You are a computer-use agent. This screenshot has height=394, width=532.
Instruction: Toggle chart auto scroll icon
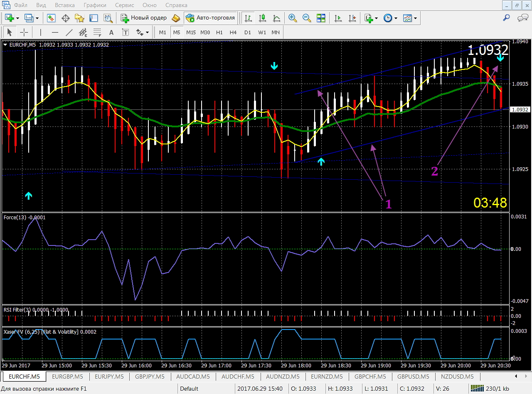pos(338,18)
